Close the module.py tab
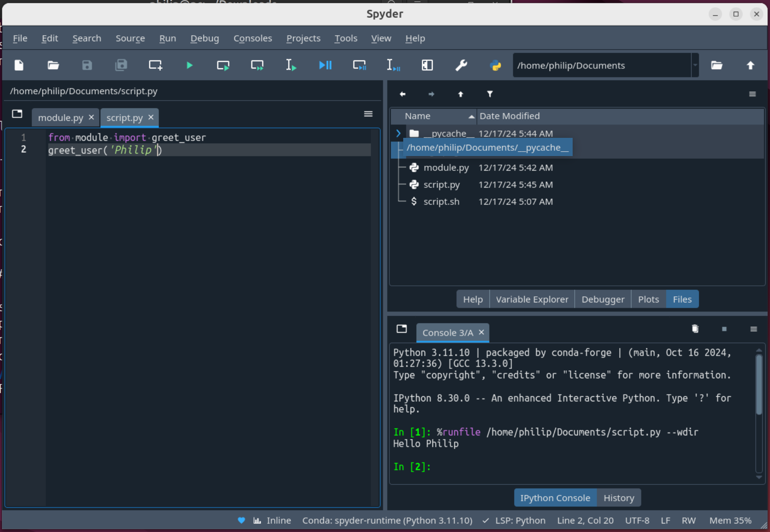Screen dimensions: 770x532 [91, 117]
